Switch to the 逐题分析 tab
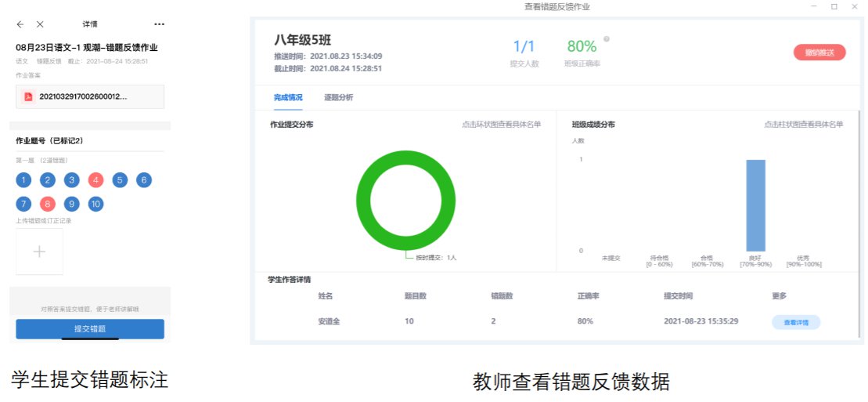 pyautogui.click(x=338, y=97)
